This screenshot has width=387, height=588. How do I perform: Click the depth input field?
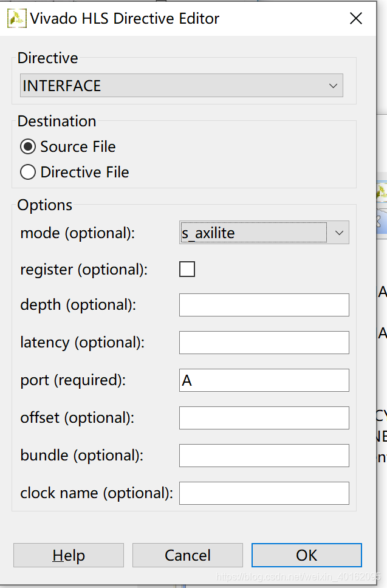click(x=264, y=305)
